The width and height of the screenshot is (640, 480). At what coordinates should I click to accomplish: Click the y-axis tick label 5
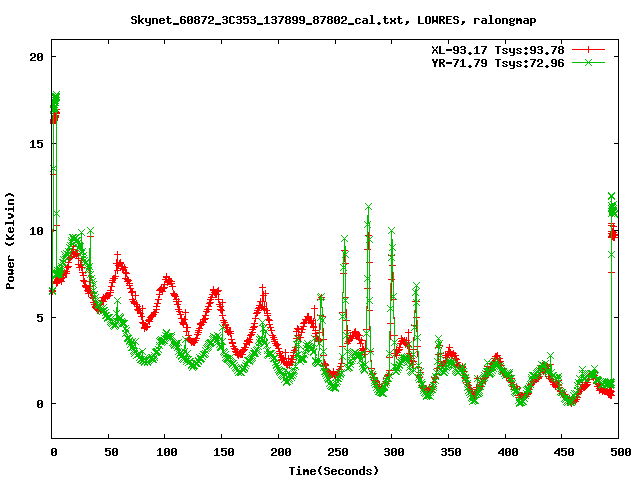40,318
